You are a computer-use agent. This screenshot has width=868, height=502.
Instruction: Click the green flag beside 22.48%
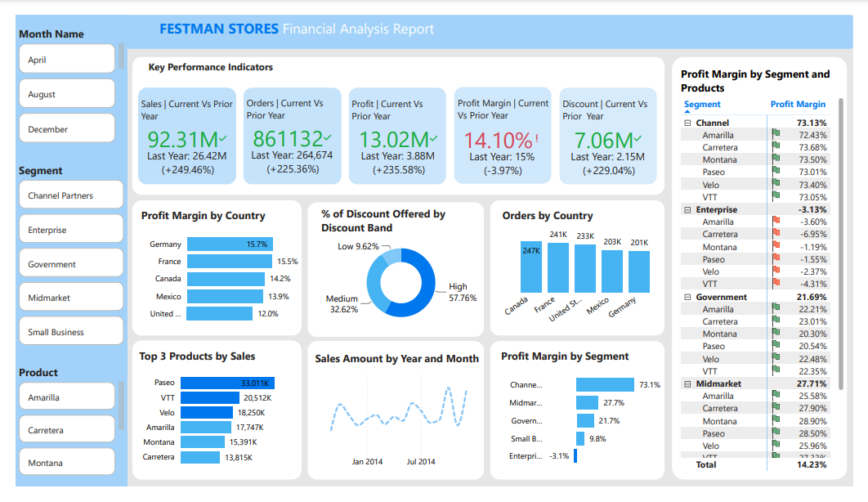[776, 357]
